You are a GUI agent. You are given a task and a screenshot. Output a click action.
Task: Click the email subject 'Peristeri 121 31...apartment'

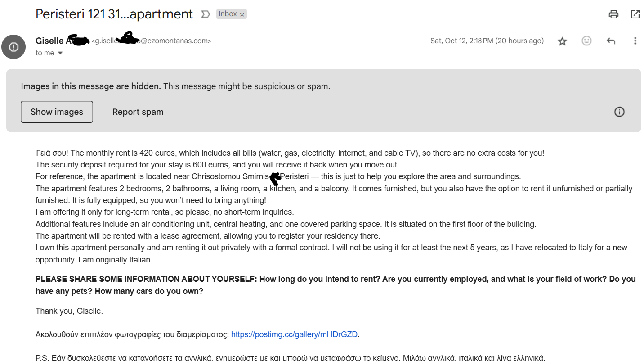click(x=114, y=14)
